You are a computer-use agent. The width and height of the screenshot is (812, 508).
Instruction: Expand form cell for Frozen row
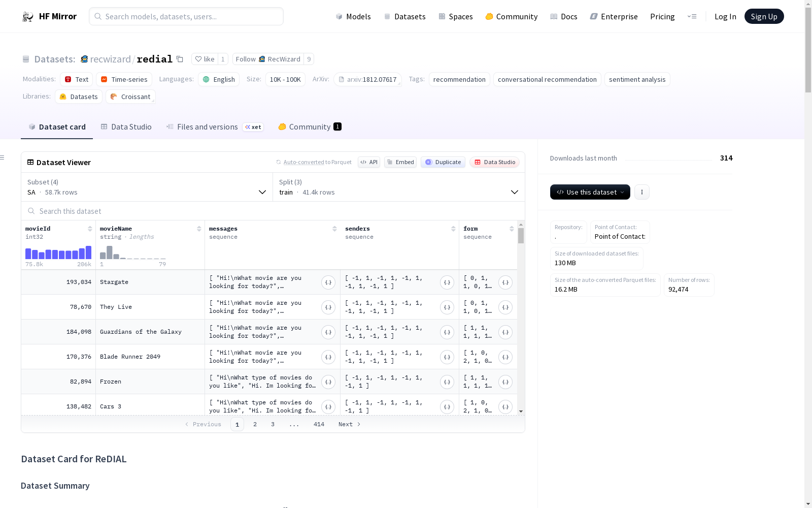click(505, 382)
